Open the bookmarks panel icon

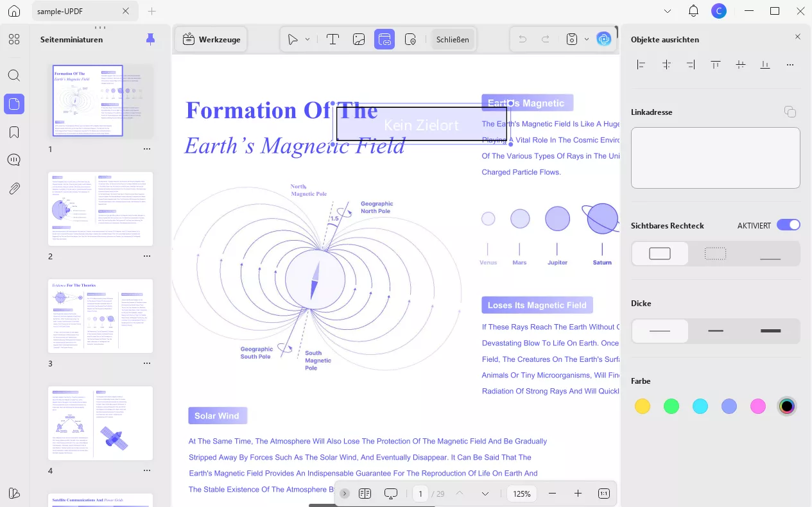(14, 132)
